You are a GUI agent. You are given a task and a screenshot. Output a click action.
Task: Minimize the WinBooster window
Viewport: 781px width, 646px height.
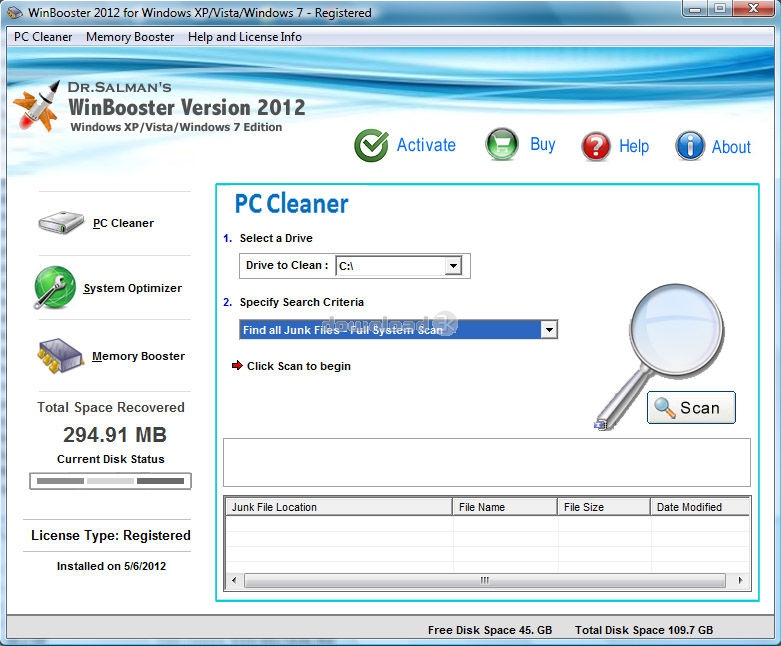tap(696, 9)
